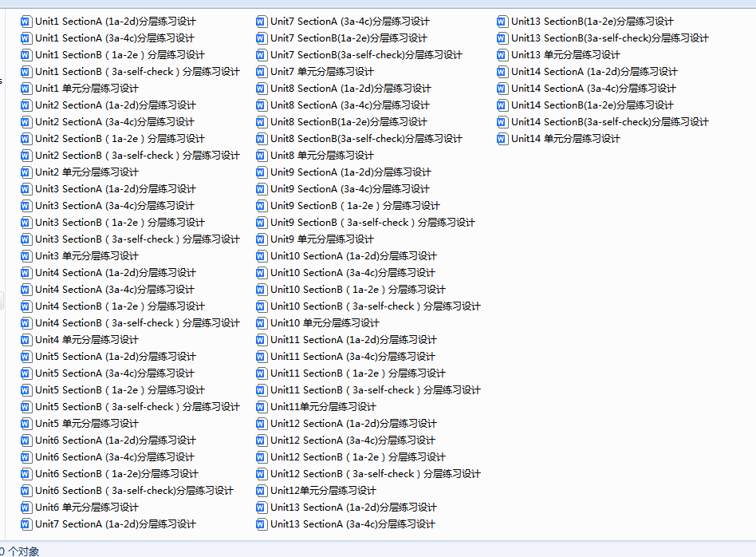The height and width of the screenshot is (557, 756).
Task: Click the Word icon for Unit1 SectionA (1a-2d)
Action: point(26,22)
